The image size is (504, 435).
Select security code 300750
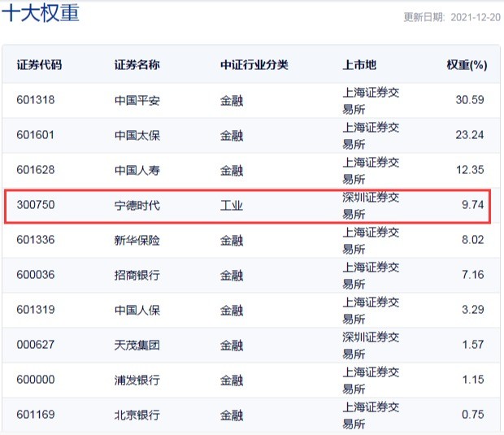[36, 205]
